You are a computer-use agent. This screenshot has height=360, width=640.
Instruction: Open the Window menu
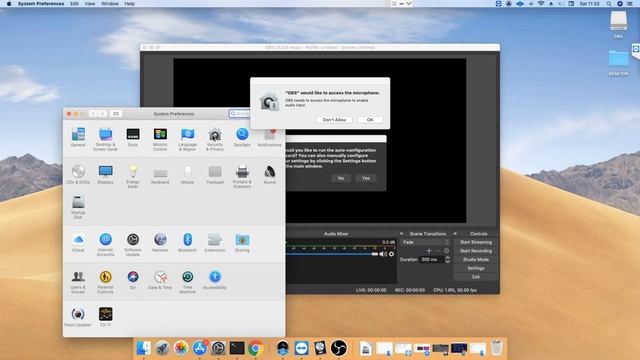coord(110,4)
